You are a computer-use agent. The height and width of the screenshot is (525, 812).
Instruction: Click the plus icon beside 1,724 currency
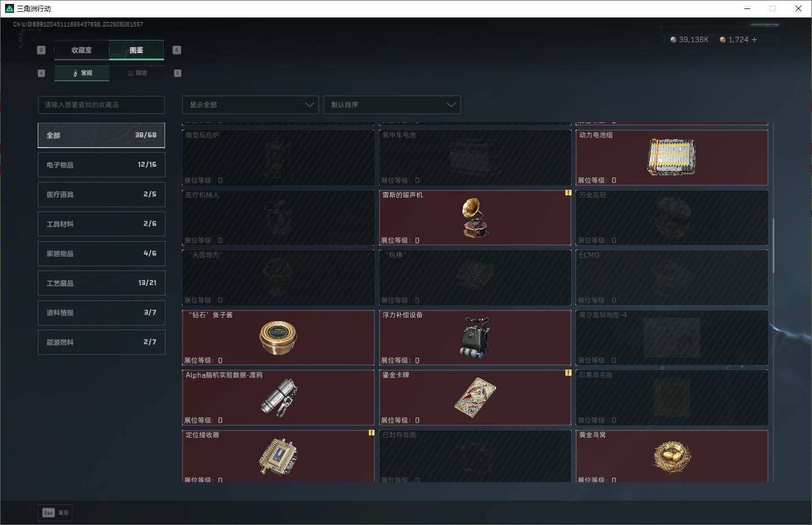pyautogui.click(x=754, y=39)
